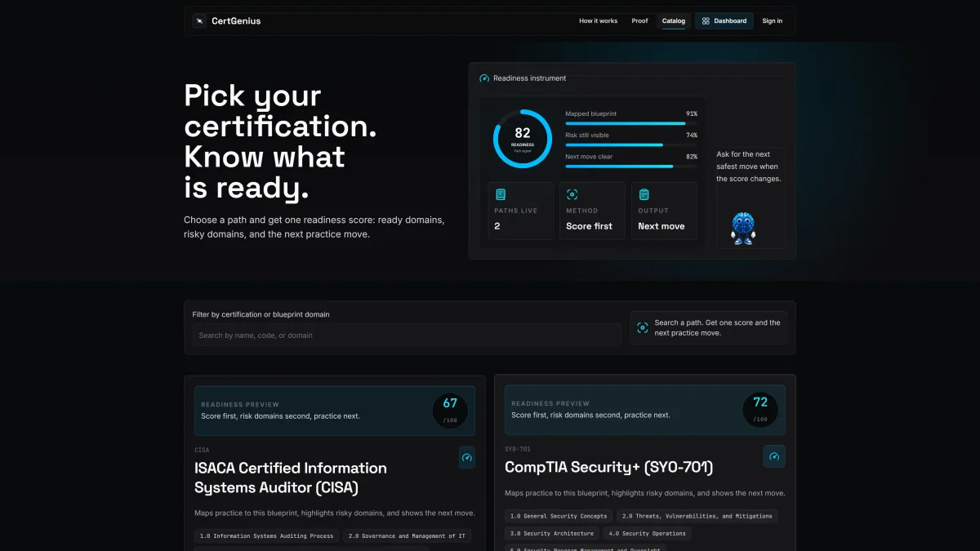This screenshot has height=551, width=980.
Task: Click the Sign in link
Action: tap(773, 21)
